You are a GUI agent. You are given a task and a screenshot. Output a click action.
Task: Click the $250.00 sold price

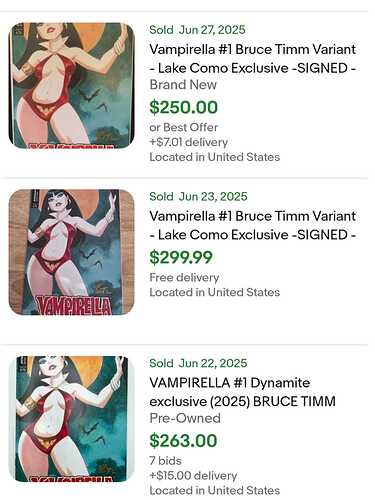[x=183, y=107]
